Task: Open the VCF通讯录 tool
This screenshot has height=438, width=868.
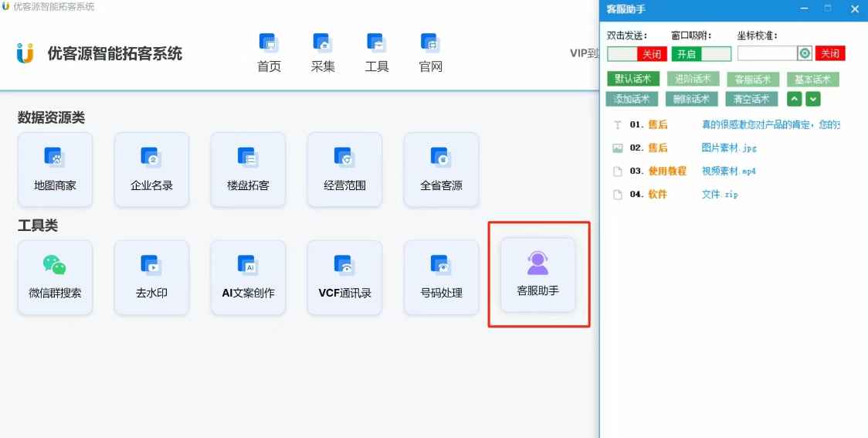Action: (x=344, y=277)
